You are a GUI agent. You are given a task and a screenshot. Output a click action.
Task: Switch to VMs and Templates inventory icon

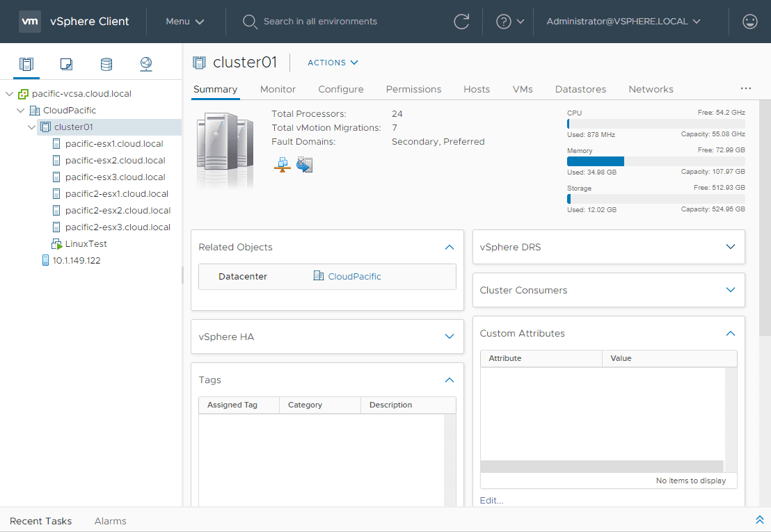pos(67,65)
